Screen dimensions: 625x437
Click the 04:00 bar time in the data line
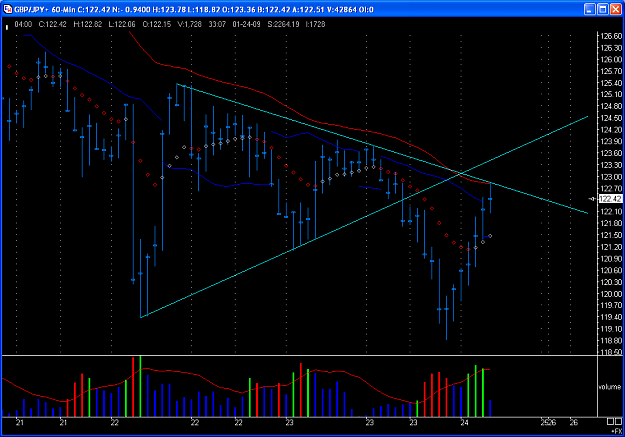tap(23, 24)
